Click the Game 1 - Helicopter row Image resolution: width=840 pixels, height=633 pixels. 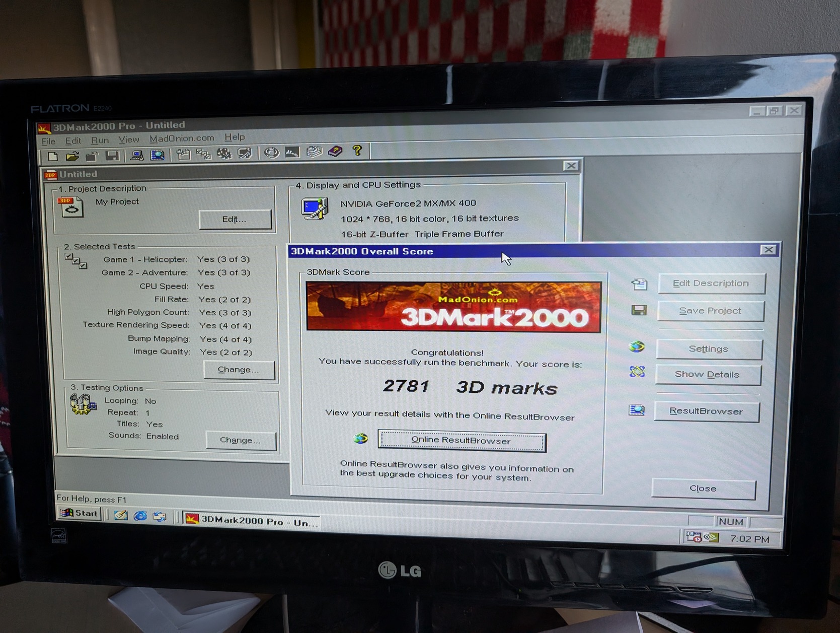[x=176, y=260]
